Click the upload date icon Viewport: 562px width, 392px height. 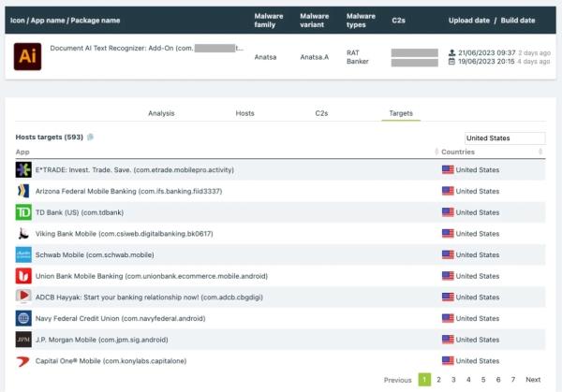point(452,52)
